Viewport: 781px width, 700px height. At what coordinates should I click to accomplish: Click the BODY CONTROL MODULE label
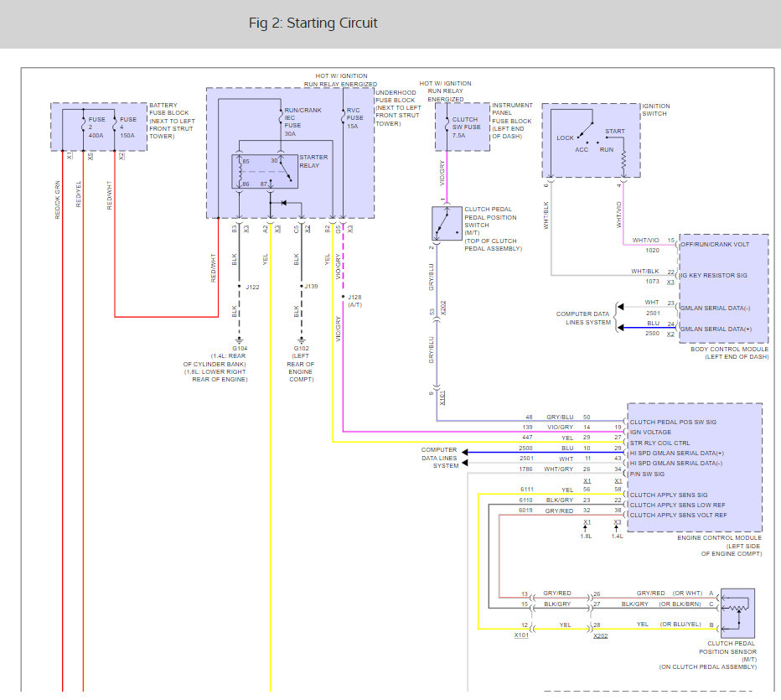pos(730,349)
